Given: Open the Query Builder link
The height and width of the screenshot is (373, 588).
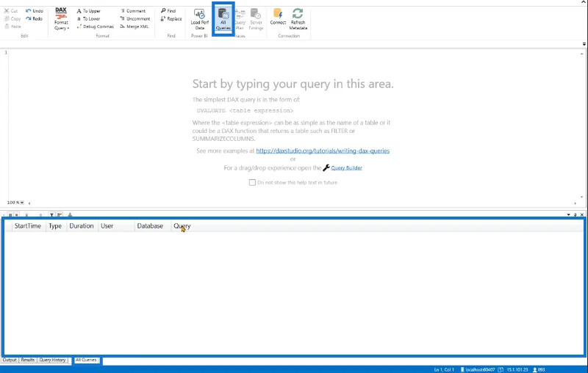Looking at the screenshot, I should pyautogui.click(x=346, y=167).
